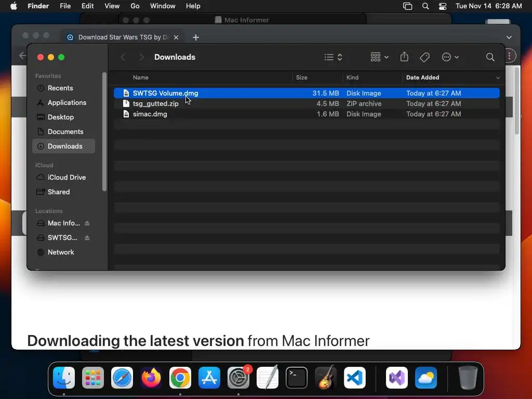Launch Firefox from the Dock
532x399 pixels.
pos(151,378)
